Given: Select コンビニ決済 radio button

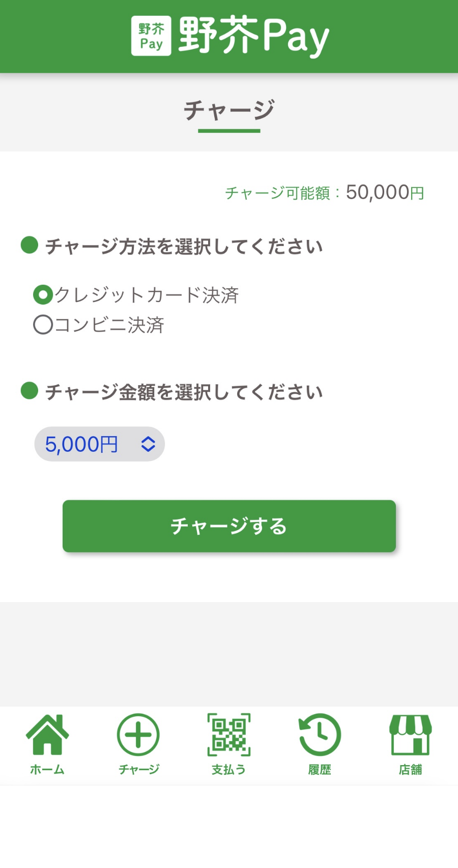Looking at the screenshot, I should [43, 324].
